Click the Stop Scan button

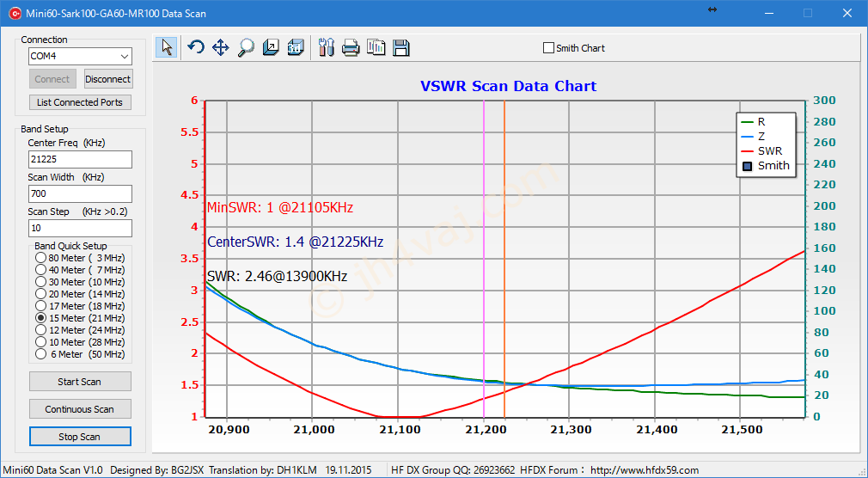coord(80,437)
